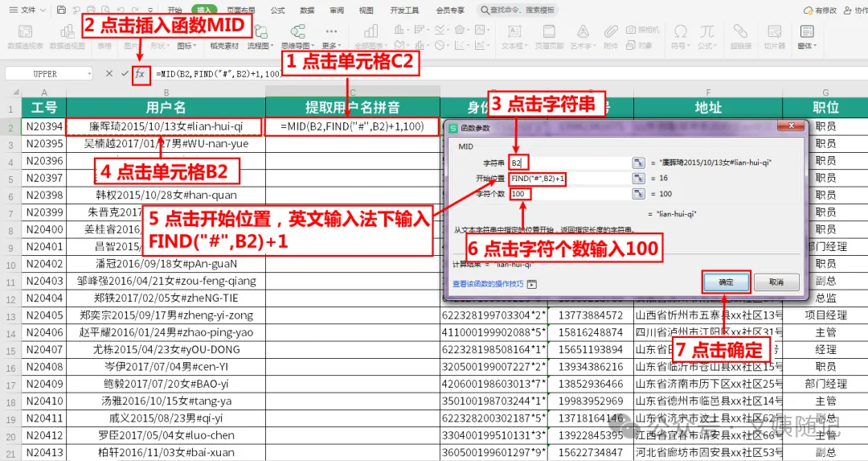
Task: Click the 超链接 hyperlink icon
Action: coord(741,36)
